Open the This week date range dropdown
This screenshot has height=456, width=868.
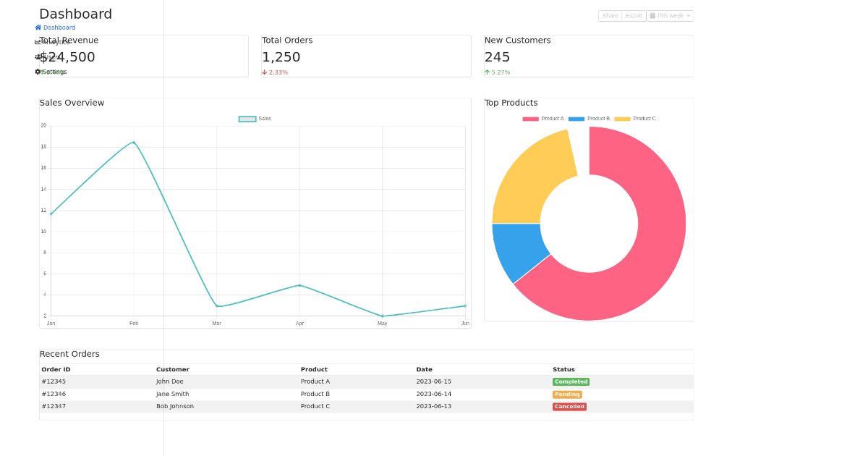pyautogui.click(x=670, y=15)
